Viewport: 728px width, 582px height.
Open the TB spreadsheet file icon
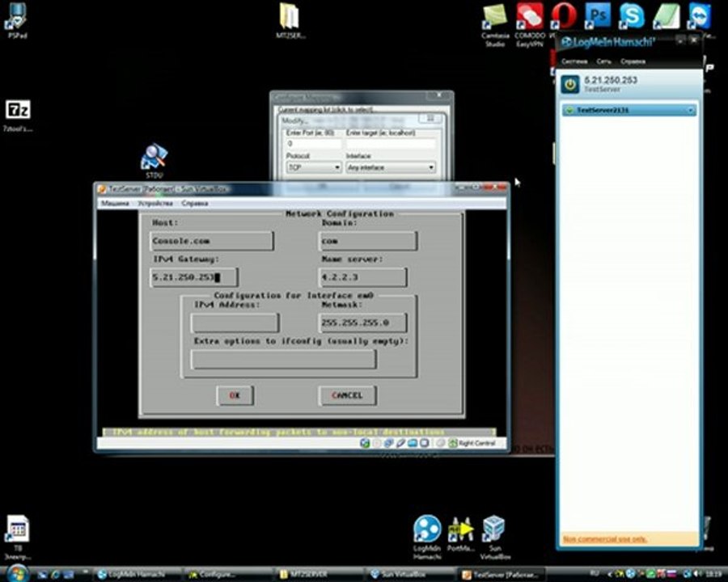click(x=18, y=537)
